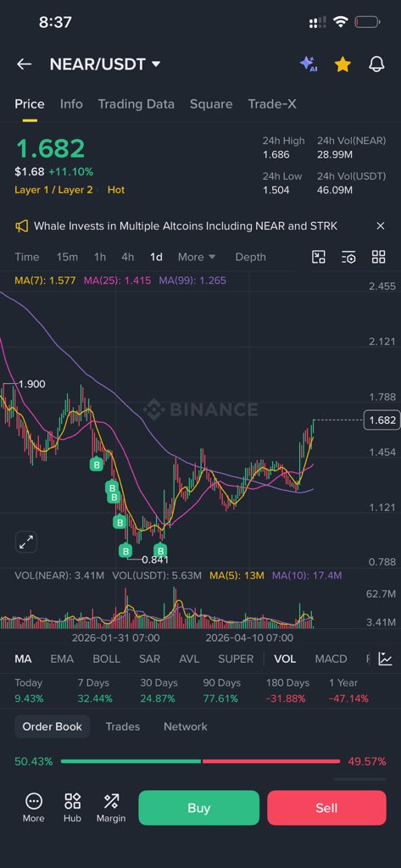
Task: Enable the AVL indicator
Action: [189, 659]
